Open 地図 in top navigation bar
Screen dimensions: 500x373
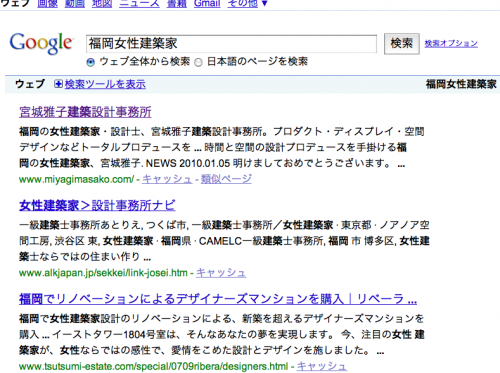(x=102, y=3)
